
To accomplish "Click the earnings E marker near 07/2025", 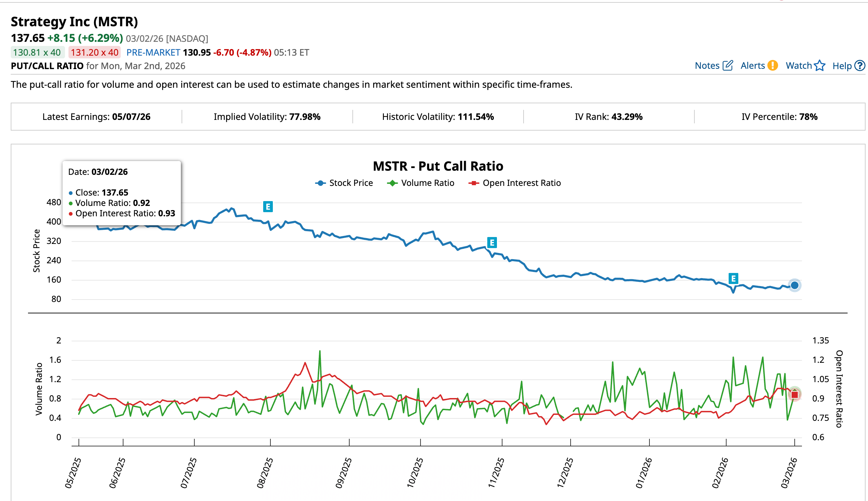I will tap(268, 207).
